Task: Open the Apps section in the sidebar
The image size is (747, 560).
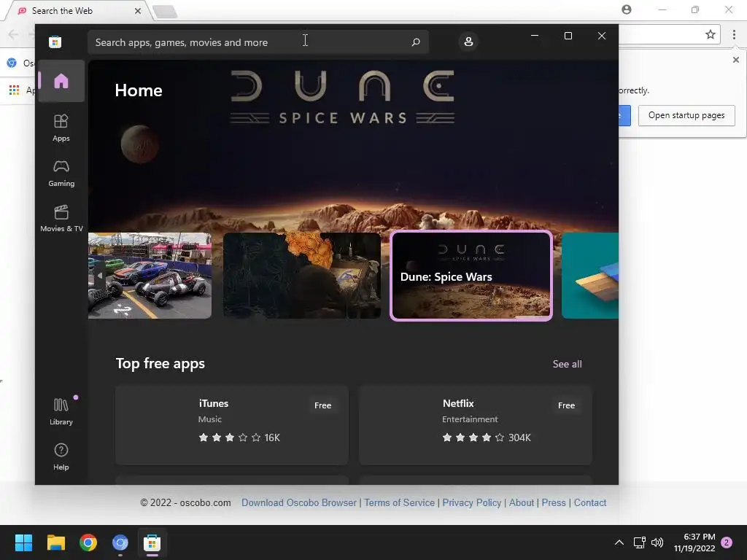Action: tap(61, 128)
